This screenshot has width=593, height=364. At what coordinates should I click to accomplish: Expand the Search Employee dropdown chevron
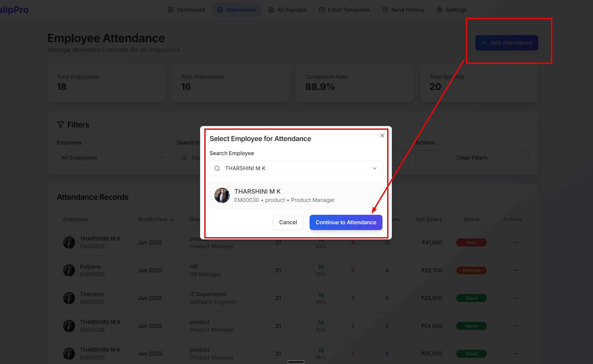[374, 168]
